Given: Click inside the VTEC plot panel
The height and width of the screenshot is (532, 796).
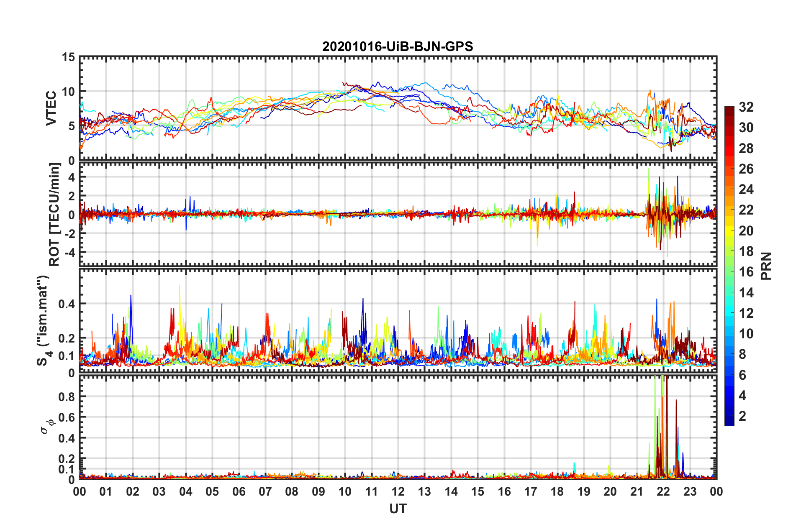Looking at the screenshot, I should pos(398,108).
